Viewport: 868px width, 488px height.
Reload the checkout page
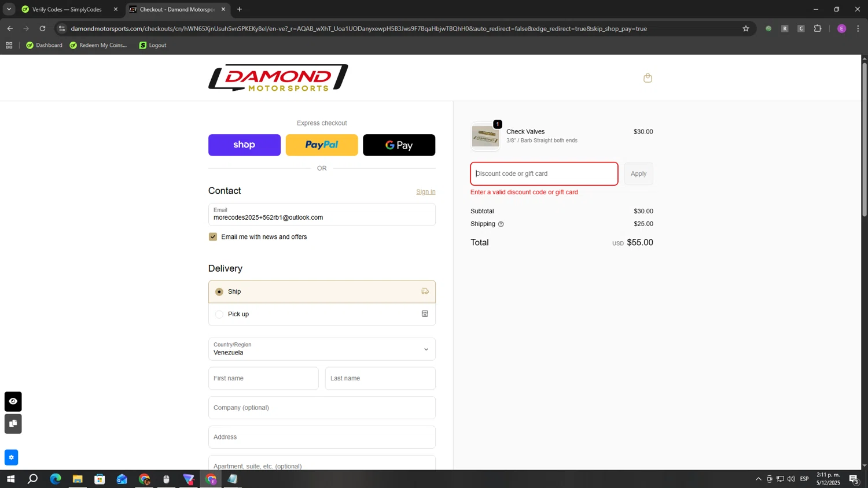[42, 28]
